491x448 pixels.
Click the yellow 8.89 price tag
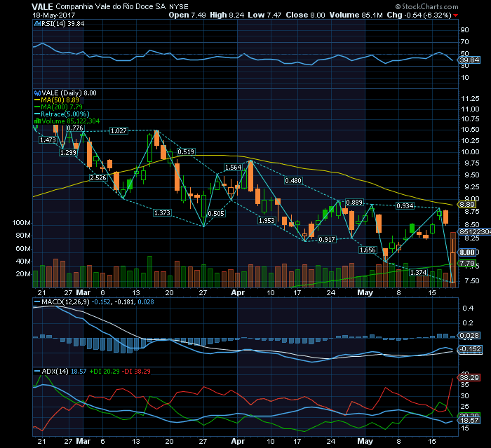[467, 205]
